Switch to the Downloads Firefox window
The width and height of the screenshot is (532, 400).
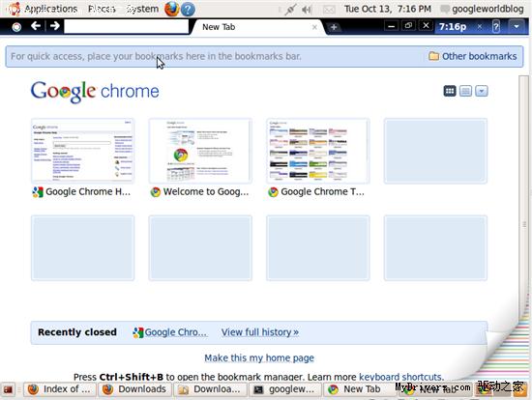tap(134, 389)
